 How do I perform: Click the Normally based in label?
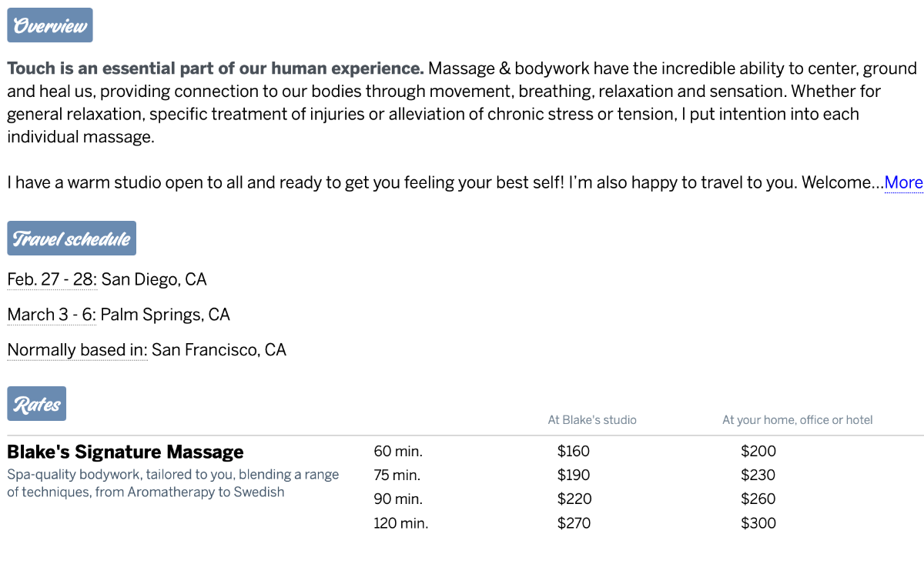[x=77, y=350]
